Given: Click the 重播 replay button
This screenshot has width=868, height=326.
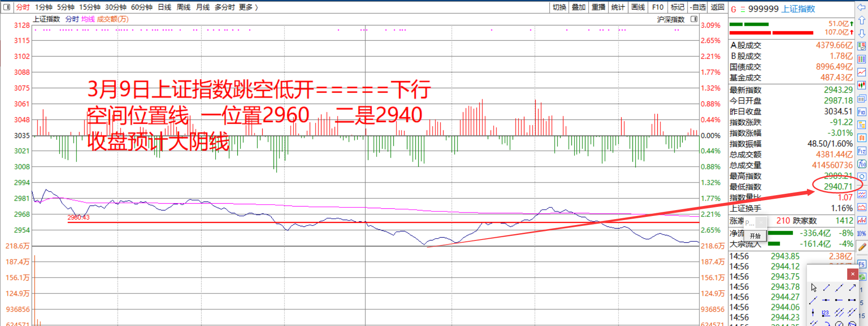Looking at the screenshot, I should tap(599, 7).
